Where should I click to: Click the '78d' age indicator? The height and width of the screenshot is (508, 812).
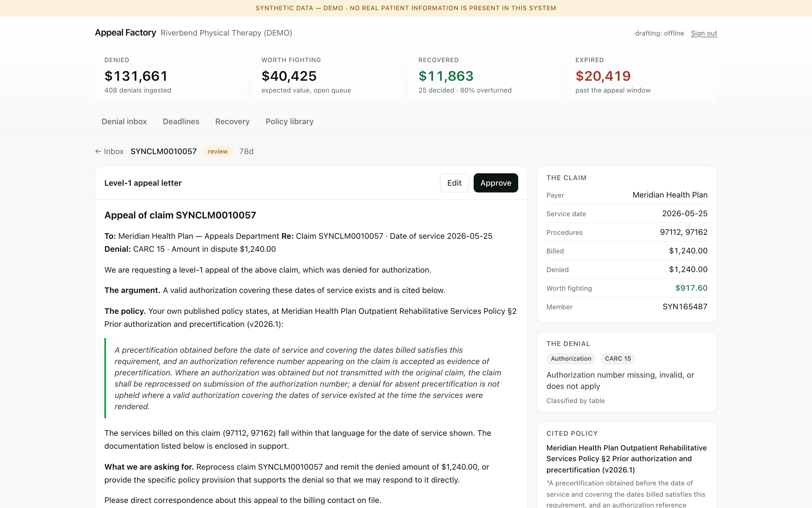click(x=246, y=152)
